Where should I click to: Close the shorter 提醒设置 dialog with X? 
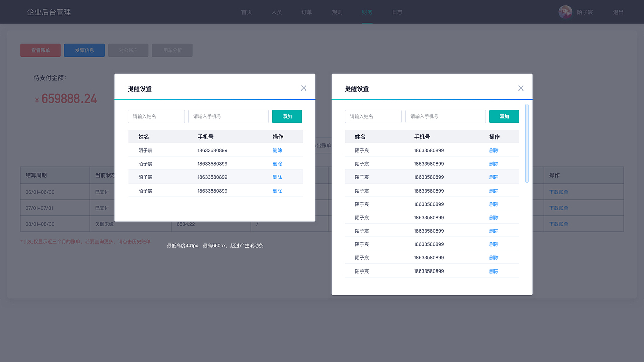coord(304,88)
